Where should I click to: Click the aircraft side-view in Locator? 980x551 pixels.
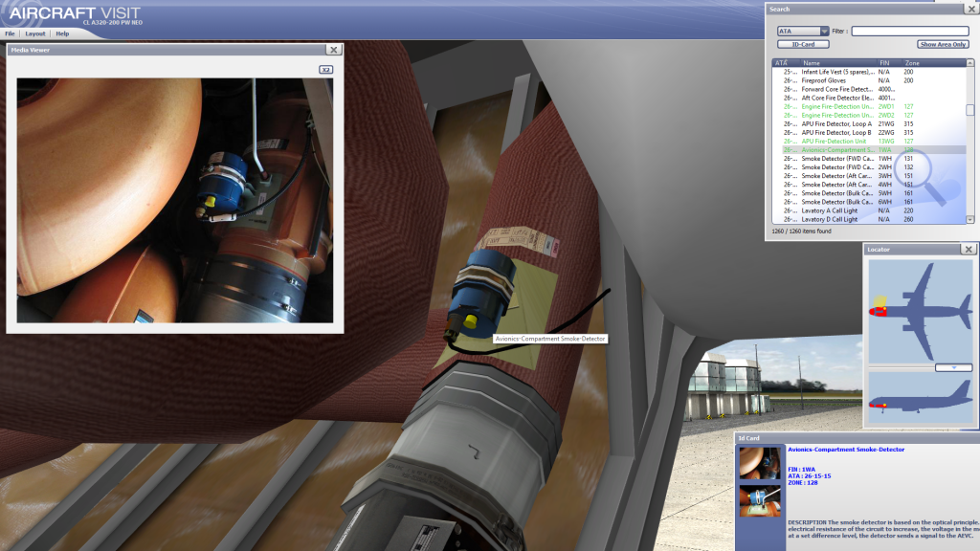(921, 399)
